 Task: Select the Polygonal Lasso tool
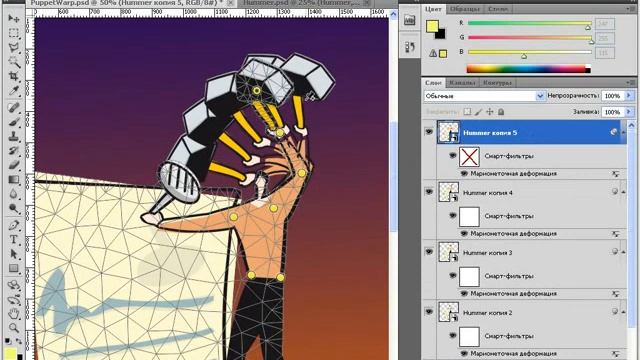pyautogui.click(x=13, y=47)
